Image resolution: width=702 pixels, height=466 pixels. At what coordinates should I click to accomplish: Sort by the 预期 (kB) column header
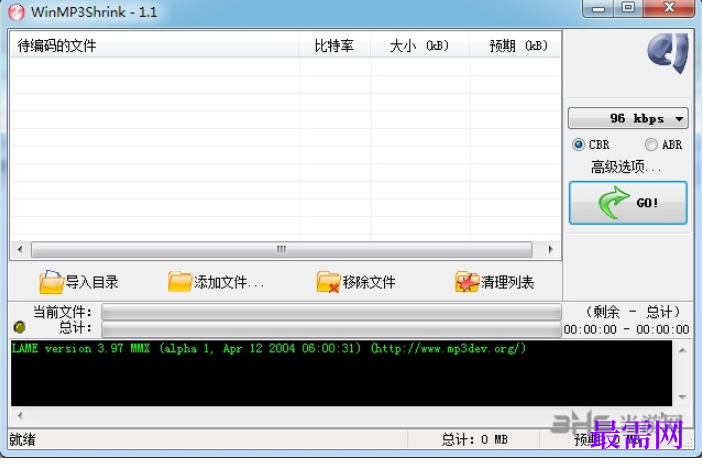click(515, 45)
